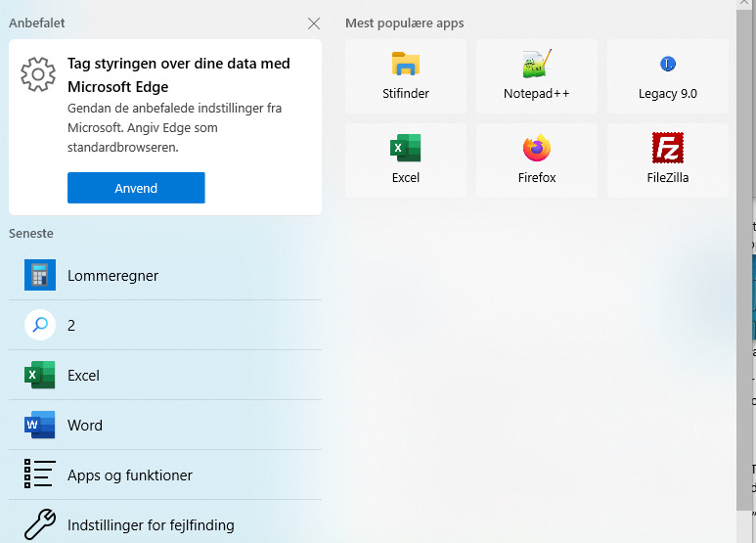Open Indstillinger for fejlfinding entry
The height and width of the screenshot is (543, 756).
165,523
